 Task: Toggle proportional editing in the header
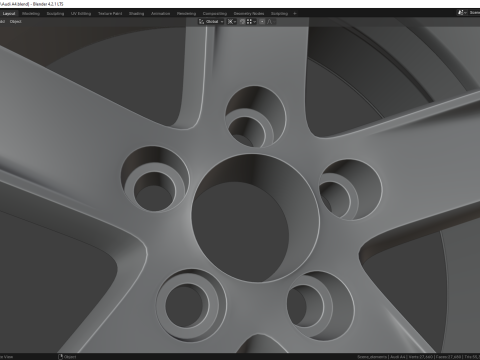[262, 22]
